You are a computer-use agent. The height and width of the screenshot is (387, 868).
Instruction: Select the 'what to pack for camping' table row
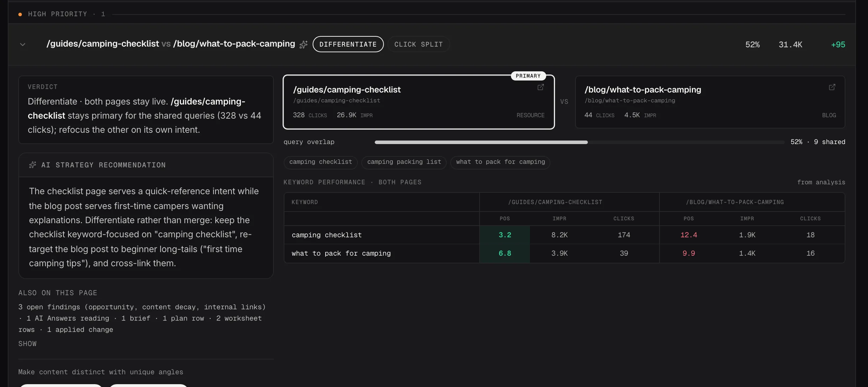point(564,253)
